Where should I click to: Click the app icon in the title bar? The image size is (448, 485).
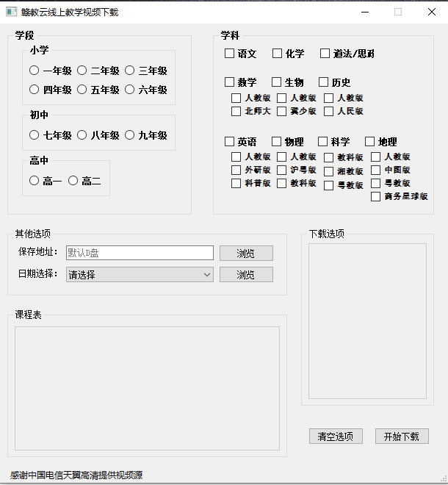(12, 12)
